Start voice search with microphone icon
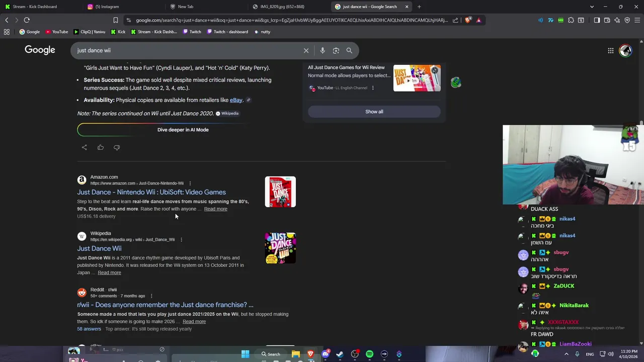This screenshot has width=644, height=362. 323,50
